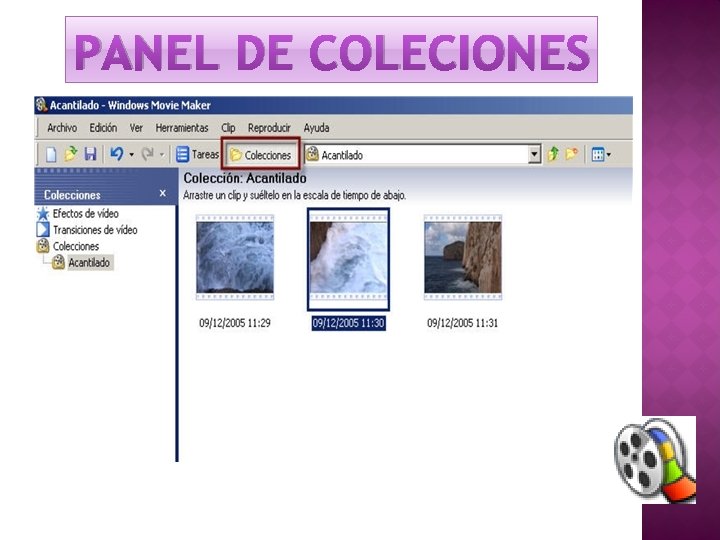Click the film reel icon in combo box
The image size is (720, 540).
click(312, 154)
